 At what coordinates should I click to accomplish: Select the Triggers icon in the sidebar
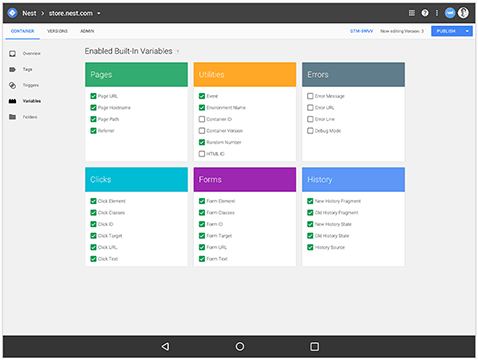tap(12, 85)
